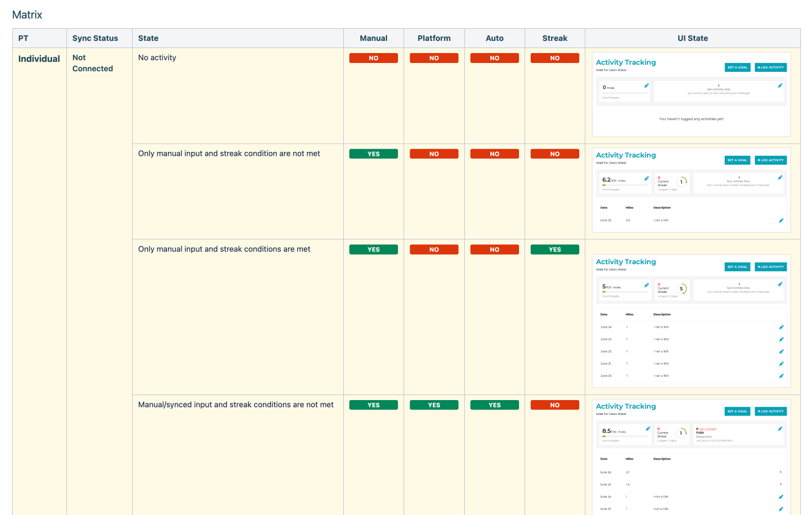Click the edit pencil for the June 20 entry
This screenshot has height=515, width=812.
tap(781, 376)
